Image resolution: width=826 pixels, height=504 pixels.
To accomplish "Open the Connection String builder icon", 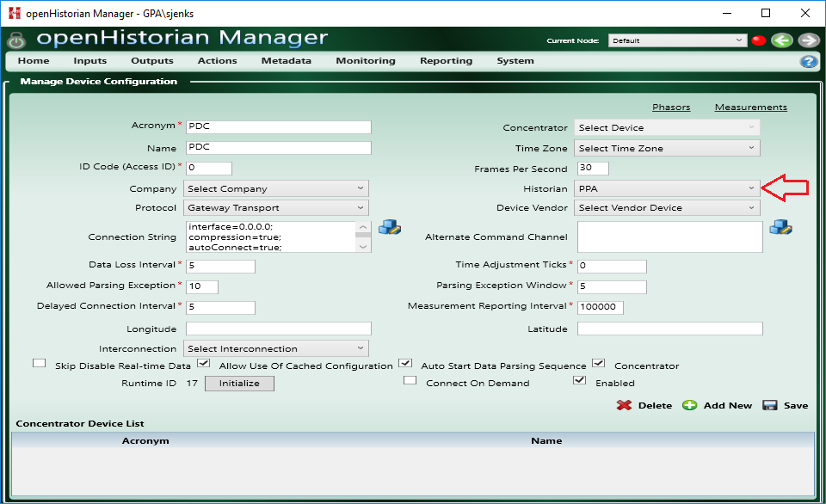I will click(390, 228).
